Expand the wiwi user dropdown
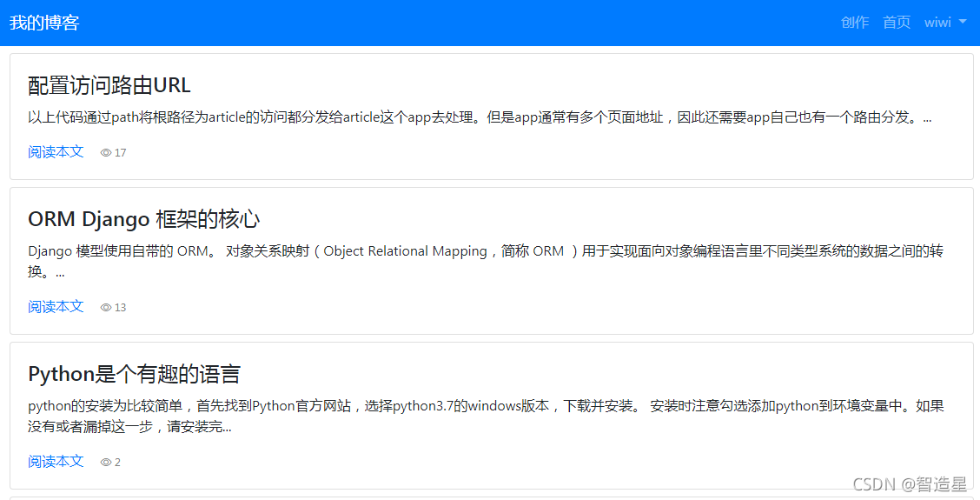980x500 pixels. 945,23
